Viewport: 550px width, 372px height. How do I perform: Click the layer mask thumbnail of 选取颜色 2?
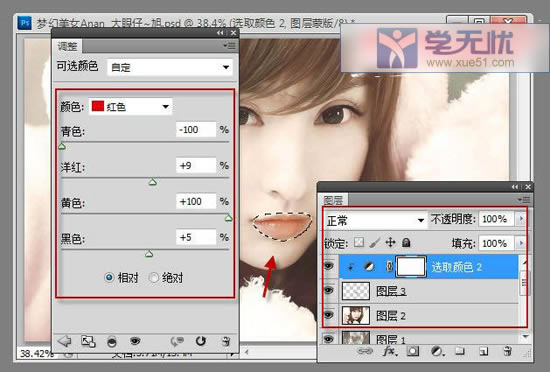(411, 266)
